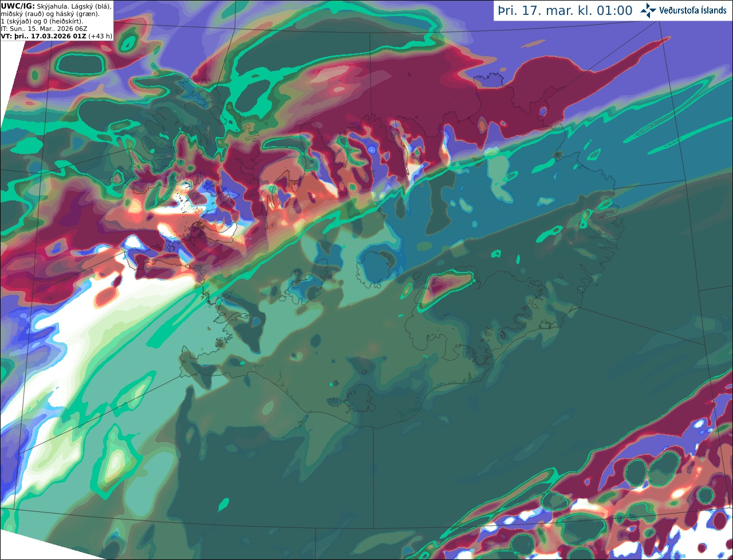This screenshot has height=560, width=733.
Task: Click the 'IT: Sun.. 15. Mar.. 2026 06Z' line
Action: point(44,29)
